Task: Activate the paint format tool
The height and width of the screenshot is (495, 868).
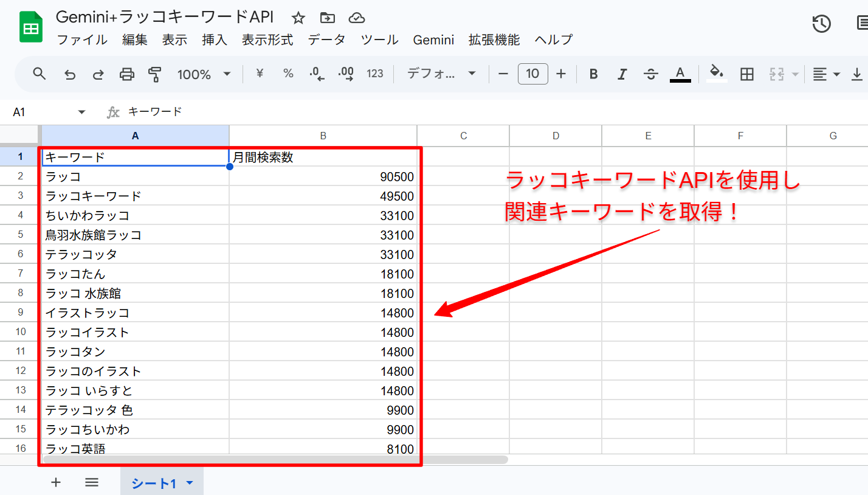Action: click(x=155, y=74)
